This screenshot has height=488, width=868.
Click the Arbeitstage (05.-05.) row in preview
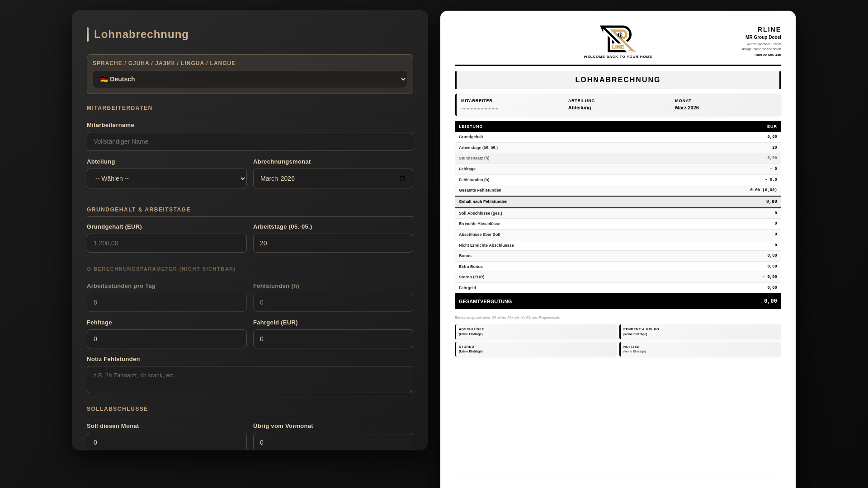point(618,148)
